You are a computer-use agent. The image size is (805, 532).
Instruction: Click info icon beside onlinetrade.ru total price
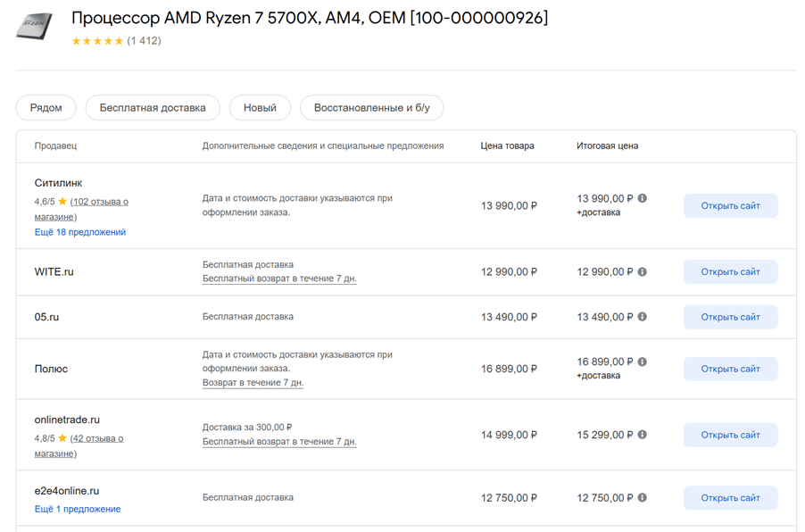[x=643, y=435]
